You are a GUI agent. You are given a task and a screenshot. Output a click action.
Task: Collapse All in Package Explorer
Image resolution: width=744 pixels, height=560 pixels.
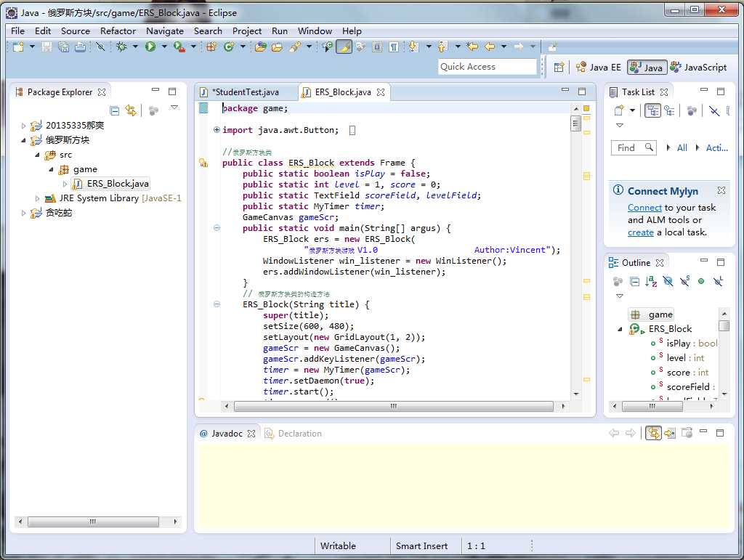[x=114, y=110]
